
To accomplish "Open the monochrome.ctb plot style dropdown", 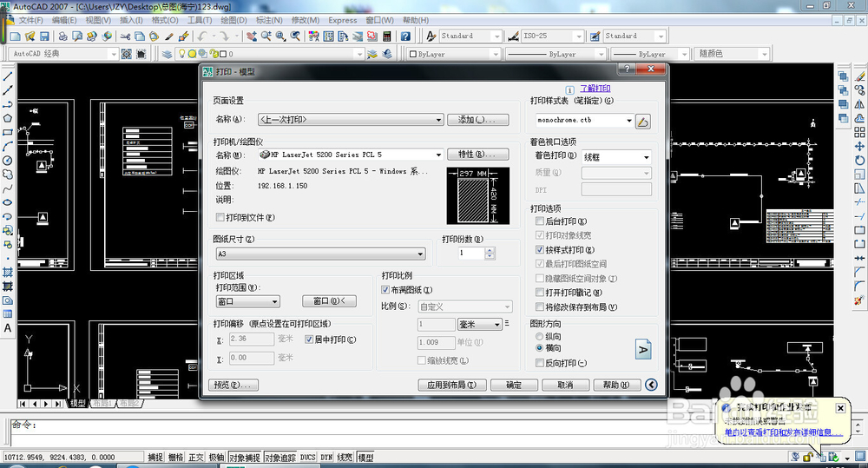I will pos(584,120).
